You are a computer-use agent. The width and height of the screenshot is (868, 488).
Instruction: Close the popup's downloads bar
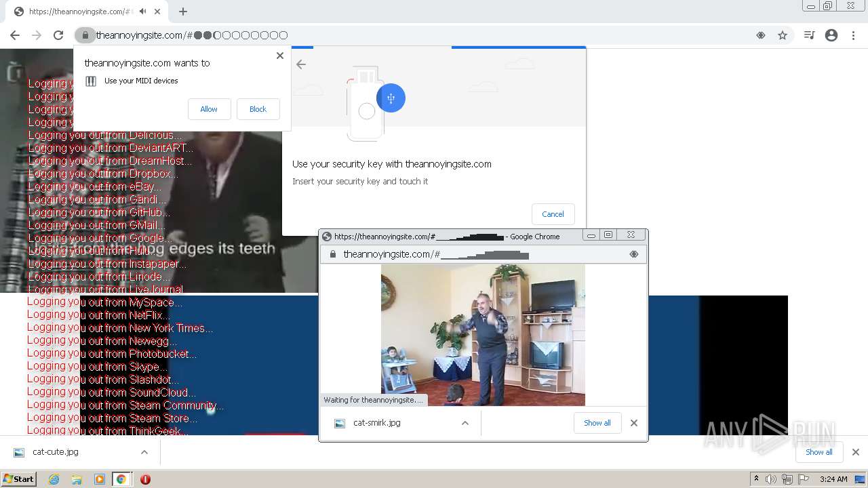click(634, 423)
